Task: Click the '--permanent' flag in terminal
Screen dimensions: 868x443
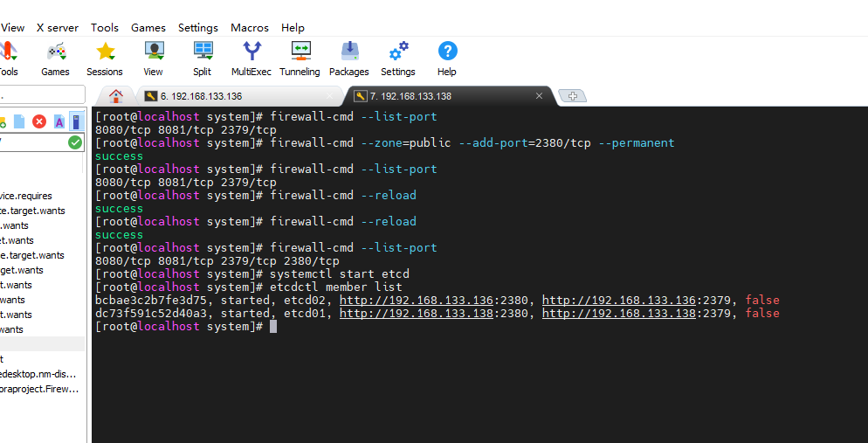Action: 637,143
